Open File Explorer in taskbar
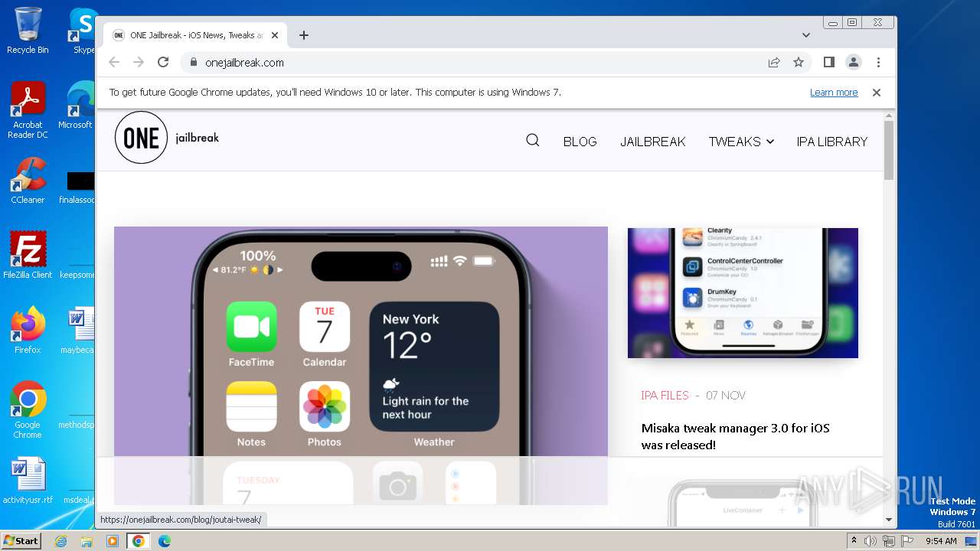980x551 pixels. [87, 541]
